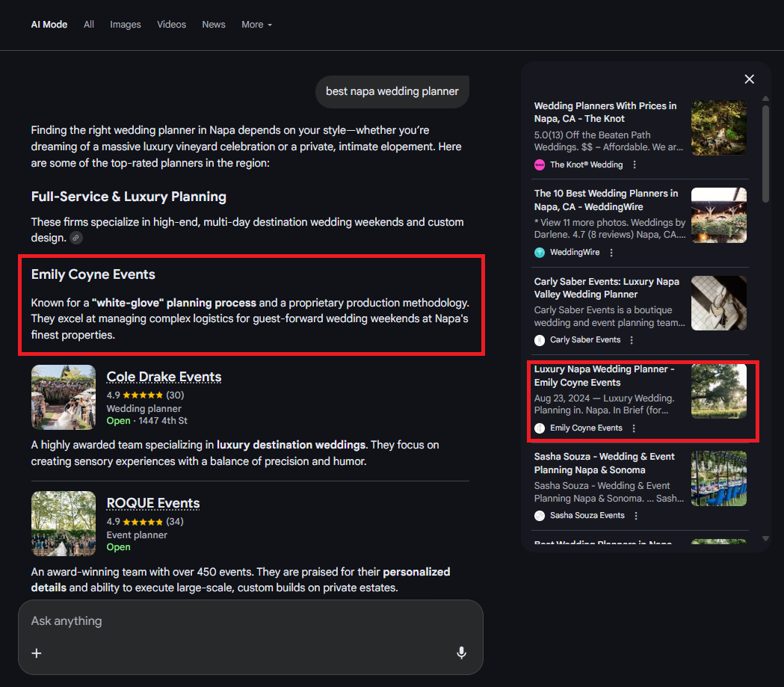Click the 'WeddingWire' source name
This screenshot has width=784, height=687.
[575, 253]
